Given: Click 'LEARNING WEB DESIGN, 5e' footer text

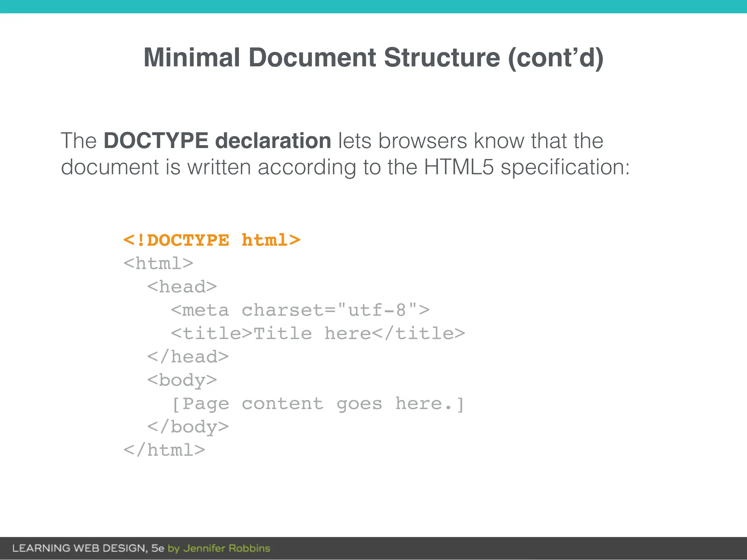Looking at the screenshot, I should point(88,548).
